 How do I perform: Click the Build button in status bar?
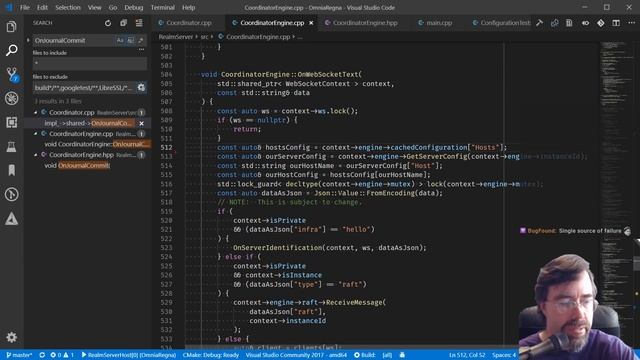point(364,355)
